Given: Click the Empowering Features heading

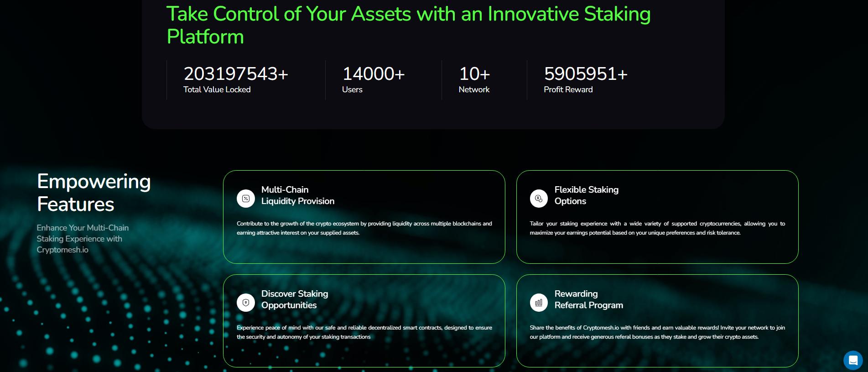Looking at the screenshot, I should coord(93,193).
